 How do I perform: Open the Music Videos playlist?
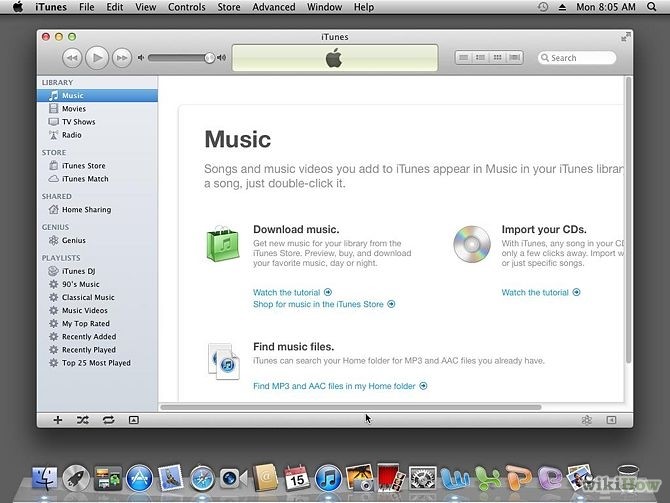97,310
